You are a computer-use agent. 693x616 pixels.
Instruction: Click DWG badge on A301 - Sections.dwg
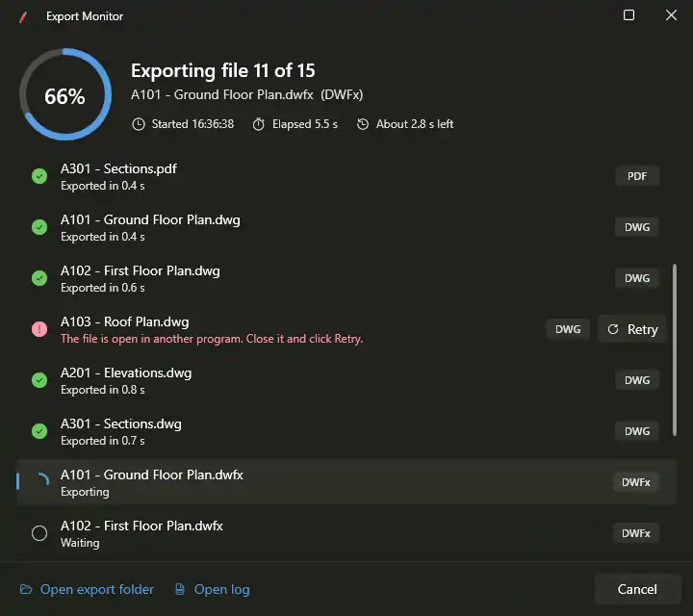pos(637,431)
